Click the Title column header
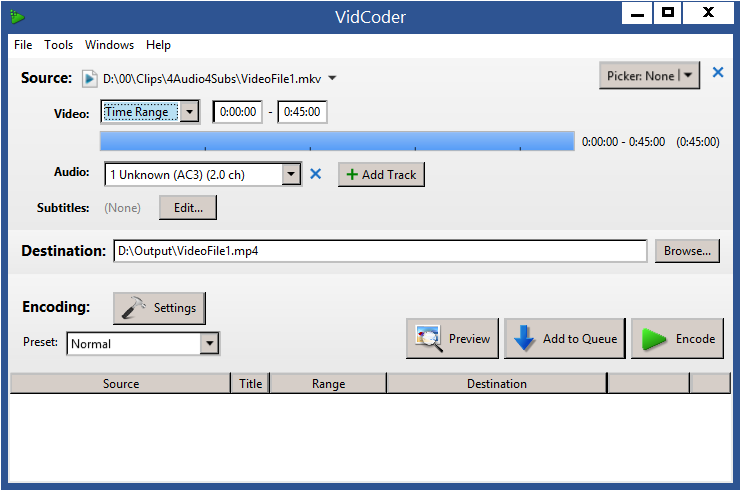Image resolution: width=741 pixels, height=491 pixels. 250,383
